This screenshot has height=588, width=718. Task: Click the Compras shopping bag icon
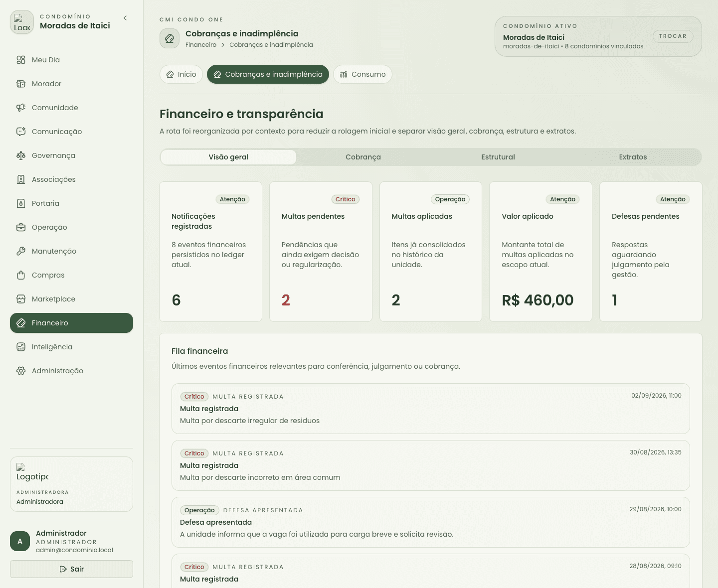click(21, 275)
